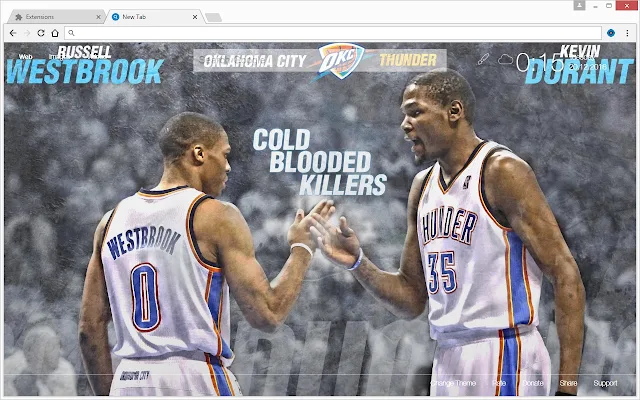This screenshot has width=640, height=400.
Task: Select the New Tab tab
Action: pyautogui.click(x=155, y=17)
